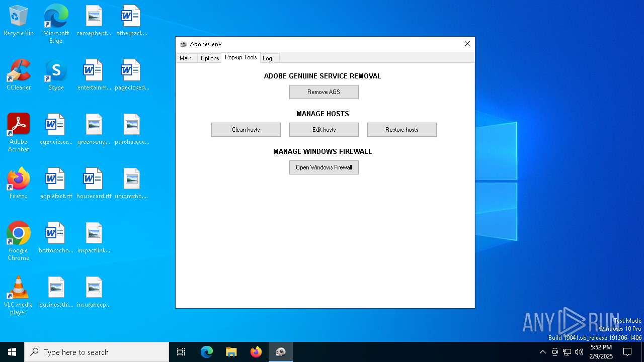Select the pageclosed Word document icon
The height and width of the screenshot is (362, 644).
(x=131, y=75)
